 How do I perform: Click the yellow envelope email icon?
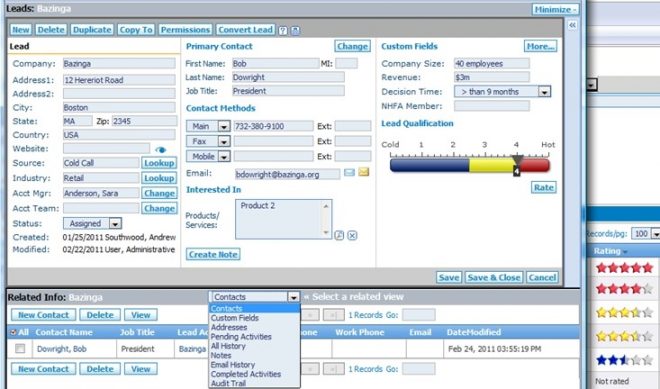point(364,172)
